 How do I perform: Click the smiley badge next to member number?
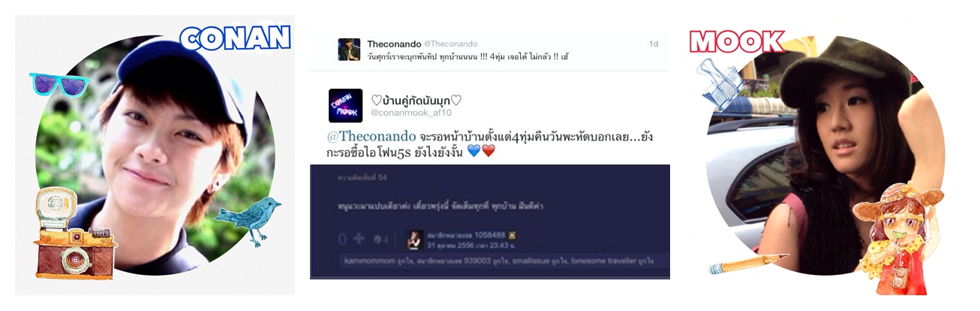click(x=512, y=234)
